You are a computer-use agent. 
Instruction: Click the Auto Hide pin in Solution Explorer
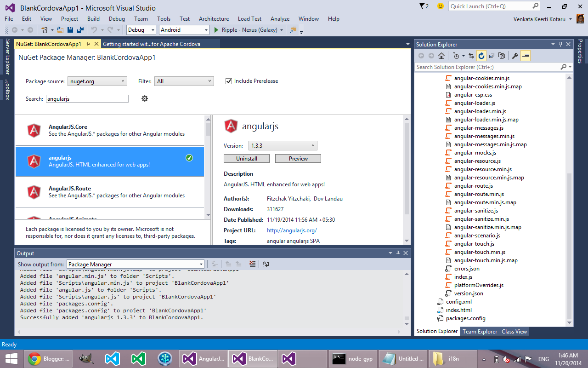[560, 44]
